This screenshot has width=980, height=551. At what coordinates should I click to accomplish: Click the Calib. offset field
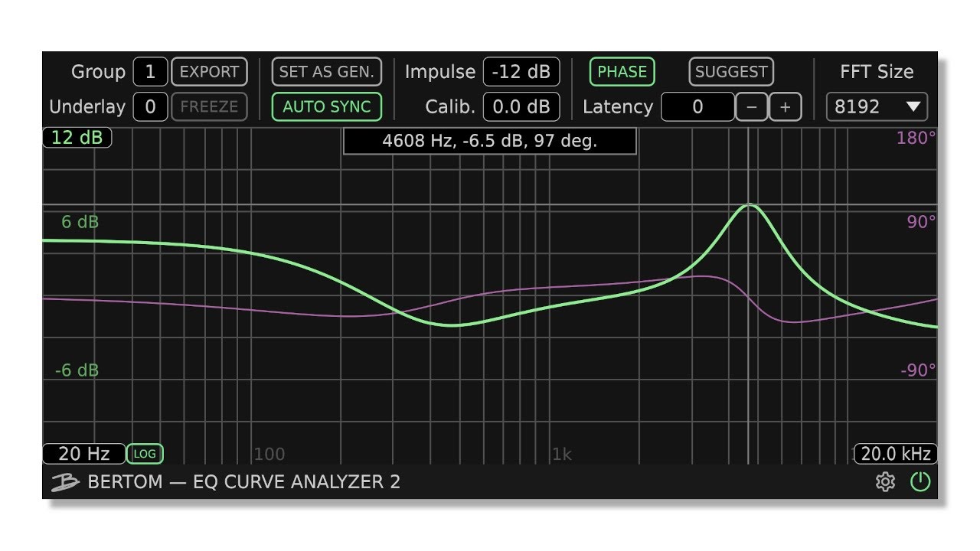click(x=521, y=107)
